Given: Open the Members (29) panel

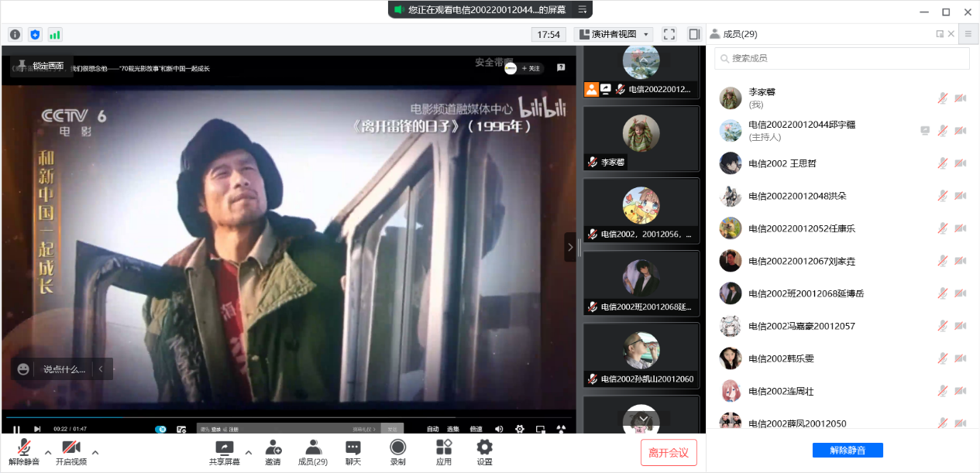Looking at the screenshot, I should click(313, 453).
